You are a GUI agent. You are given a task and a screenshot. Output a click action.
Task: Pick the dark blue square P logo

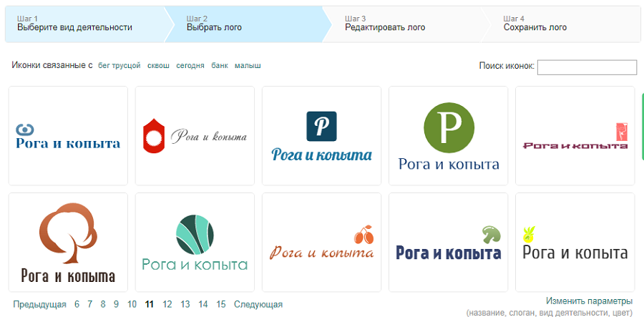321,136
